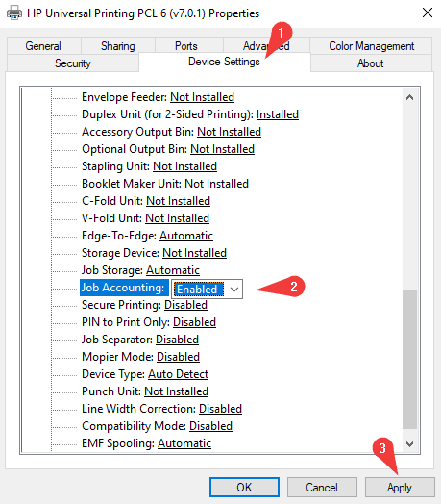Viewport: 441px width, 504px height.
Task: Select the Device Settings tab
Action: (x=224, y=62)
